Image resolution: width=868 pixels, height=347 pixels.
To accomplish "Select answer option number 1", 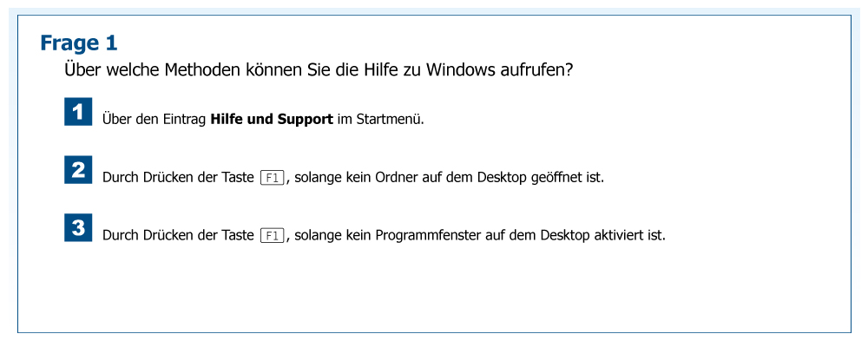I will [x=78, y=113].
